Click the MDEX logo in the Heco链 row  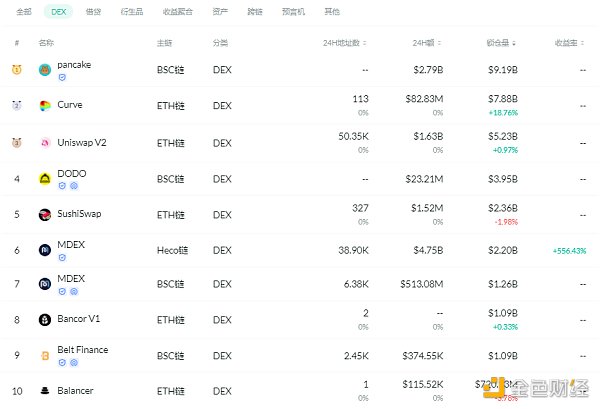(45, 249)
